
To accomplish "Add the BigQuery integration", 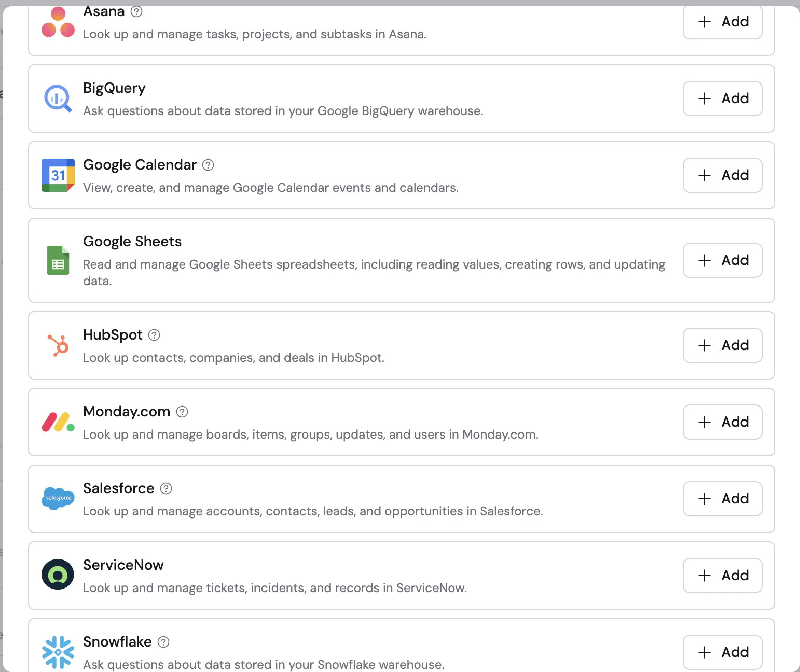I will pos(723,99).
